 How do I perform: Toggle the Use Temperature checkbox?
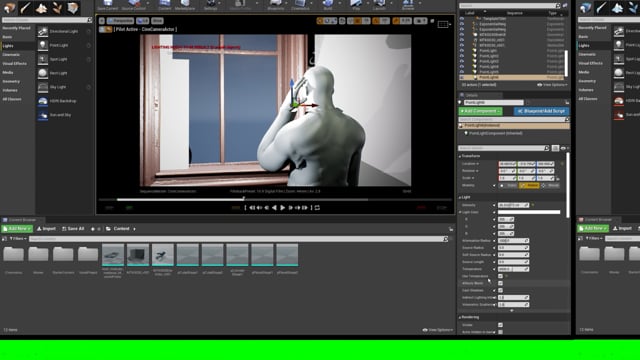pyautogui.click(x=500, y=276)
